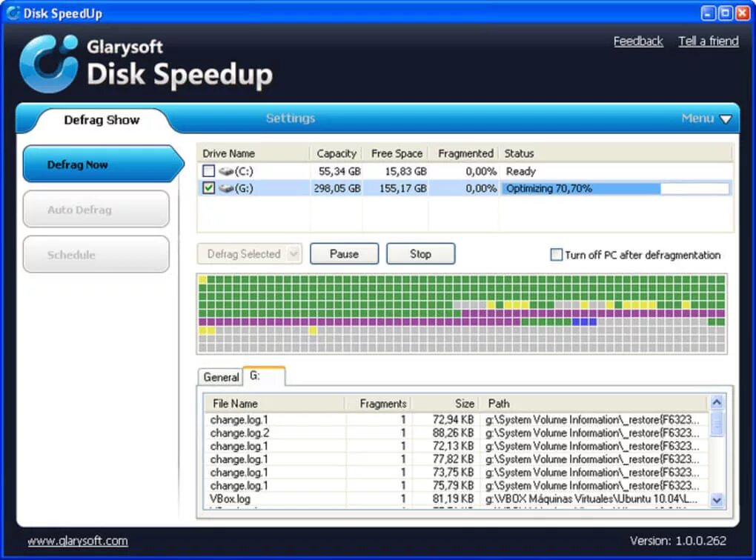Open the Auto Defrag section

pos(96,209)
